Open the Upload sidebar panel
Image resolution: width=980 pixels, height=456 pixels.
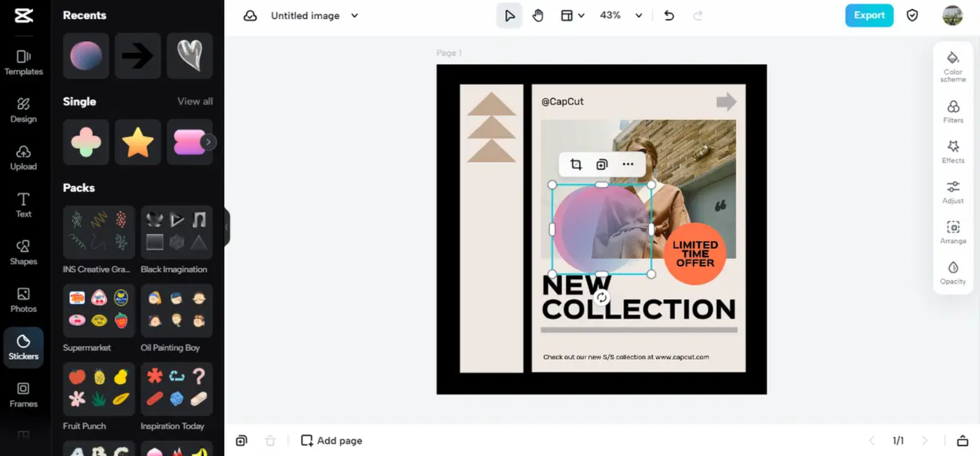point(23,157)
